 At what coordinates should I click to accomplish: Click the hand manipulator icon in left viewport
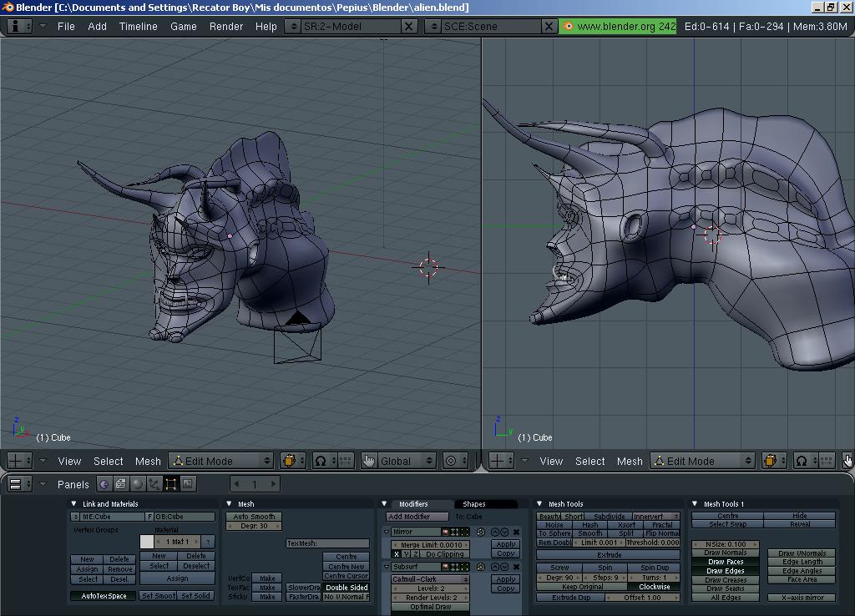tap(369, 461)
